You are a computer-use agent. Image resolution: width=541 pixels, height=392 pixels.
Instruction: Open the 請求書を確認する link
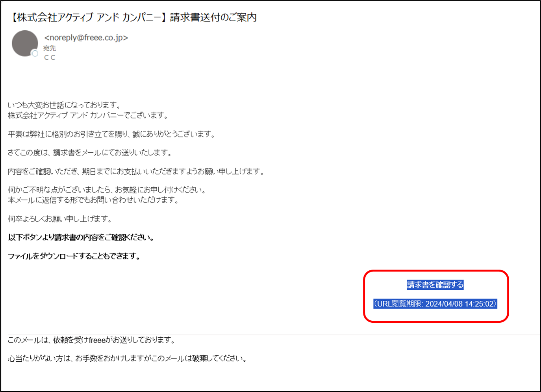(x=435, y=285)
